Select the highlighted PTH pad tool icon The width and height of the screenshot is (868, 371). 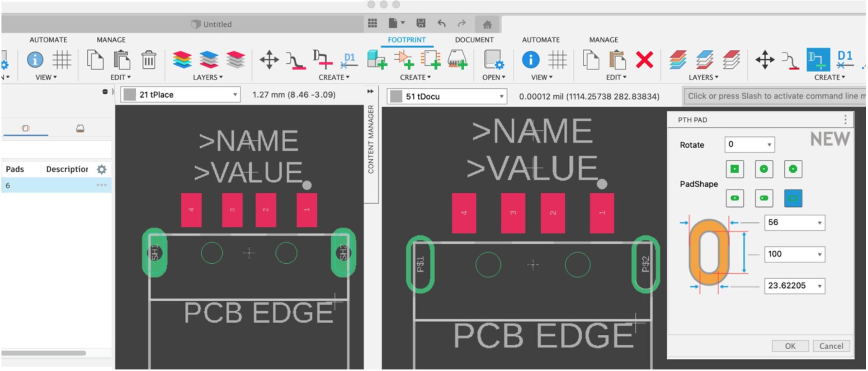pyautogui.click(x=818, y=59)
